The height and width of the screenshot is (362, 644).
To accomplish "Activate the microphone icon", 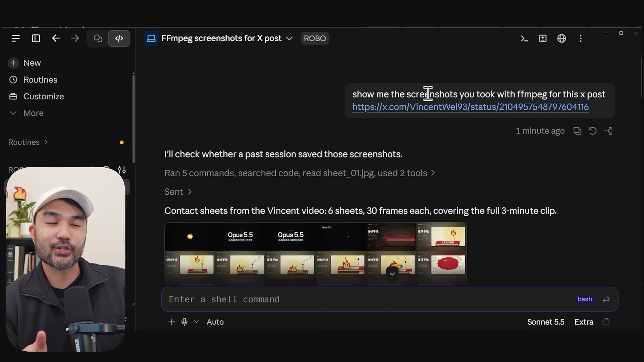I will [184, 322].
